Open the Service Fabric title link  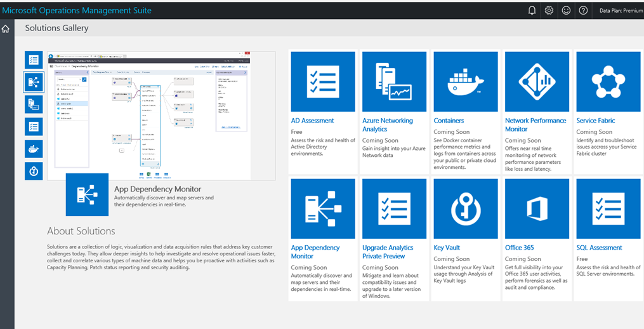596,121
